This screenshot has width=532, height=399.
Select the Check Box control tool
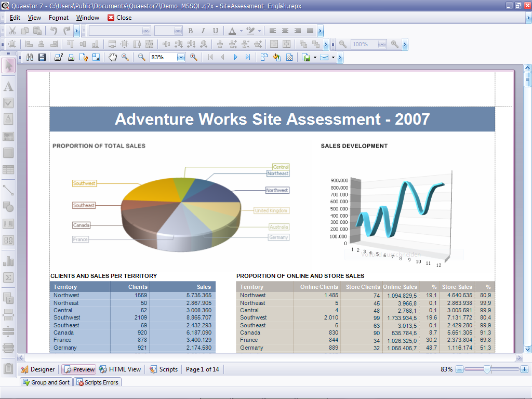pos(8,103)
